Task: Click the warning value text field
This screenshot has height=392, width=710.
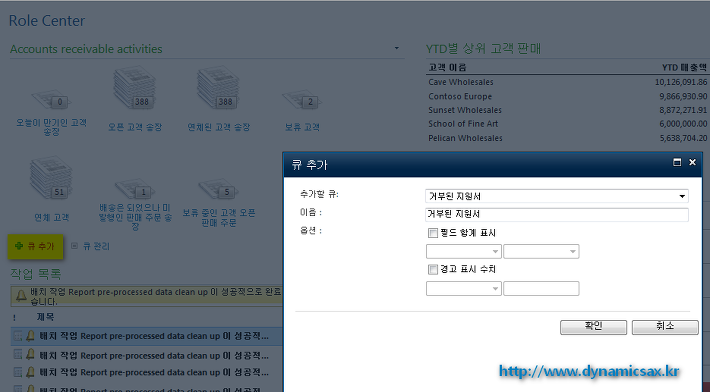Action: [x=541, y=288]
